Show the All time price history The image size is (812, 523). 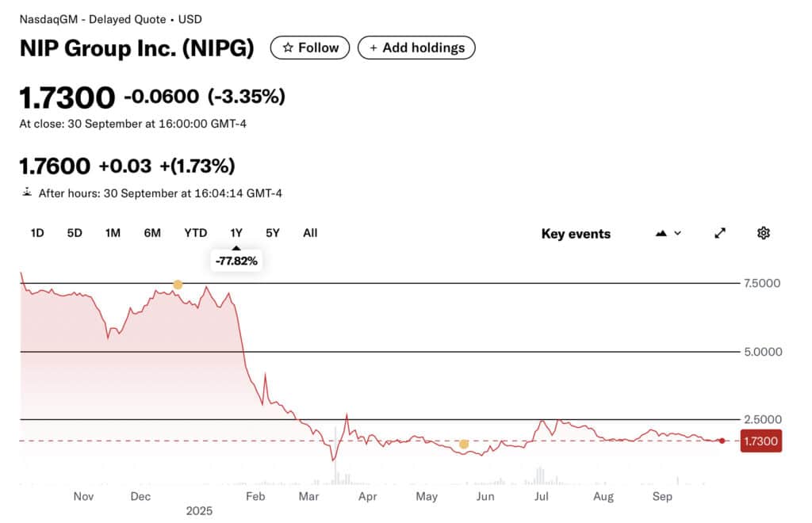(310, 233)
